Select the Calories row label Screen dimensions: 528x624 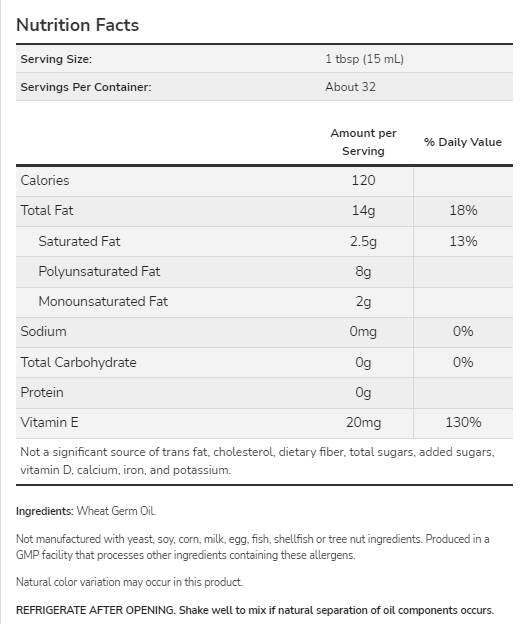click(x=45, y=180)
